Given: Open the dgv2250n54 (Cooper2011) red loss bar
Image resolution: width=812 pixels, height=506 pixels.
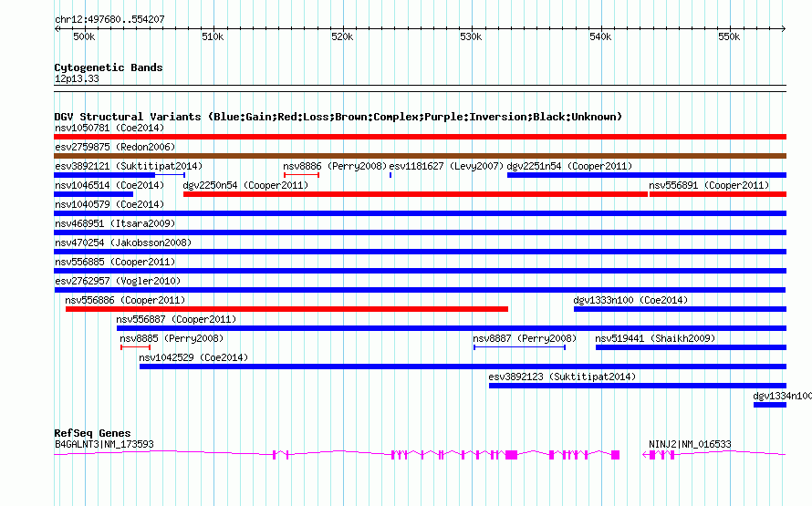Looking at the screenshot, I should [x=415, y=194].
